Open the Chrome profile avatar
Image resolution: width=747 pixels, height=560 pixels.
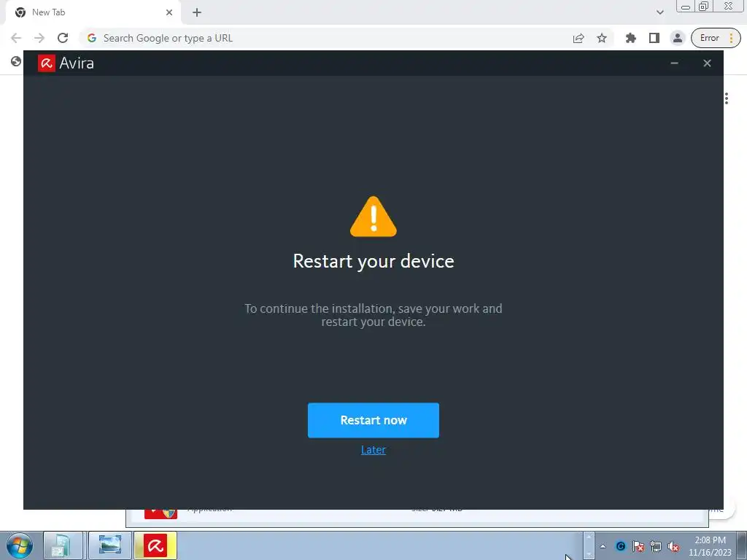pos(677,38)
